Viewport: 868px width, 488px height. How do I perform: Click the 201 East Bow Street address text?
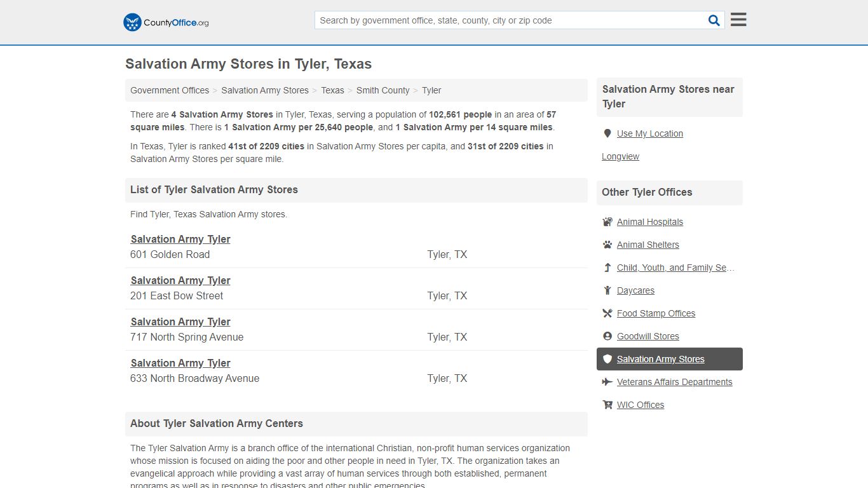[x=177, y=295]
